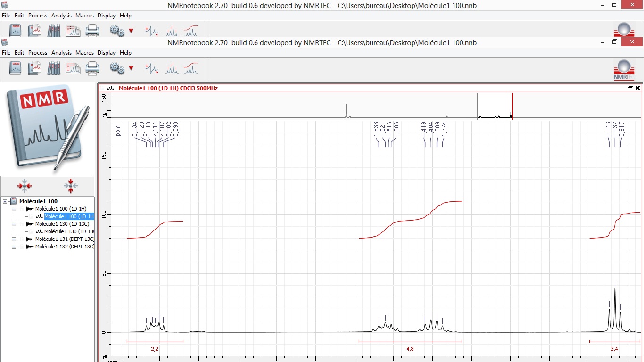Open the Analysis menu in the back window

62,15
